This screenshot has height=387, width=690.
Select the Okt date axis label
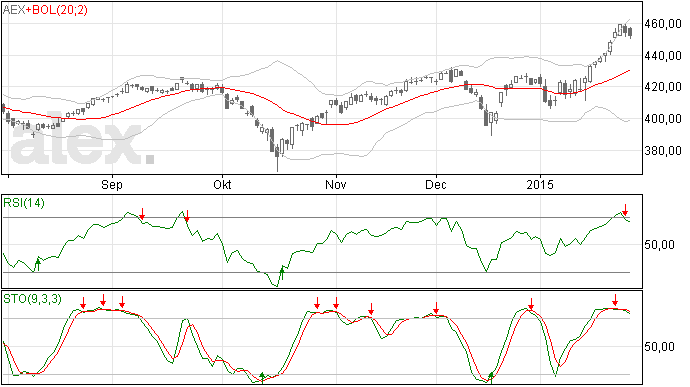coord(222,184)
